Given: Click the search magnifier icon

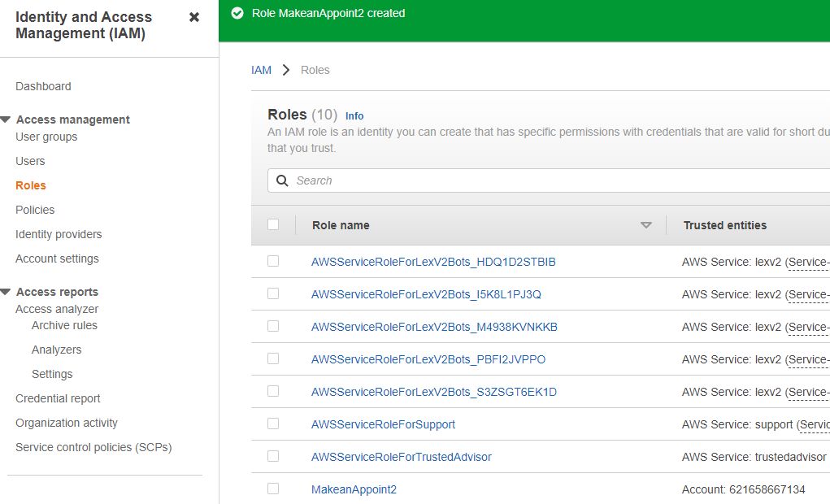Looking at the screenshot, I should (283, 180).
